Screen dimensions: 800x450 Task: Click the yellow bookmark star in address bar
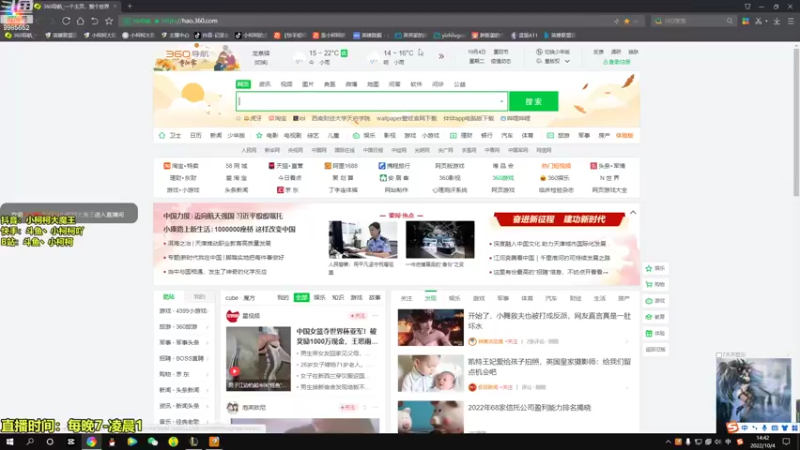pos(627,21)
